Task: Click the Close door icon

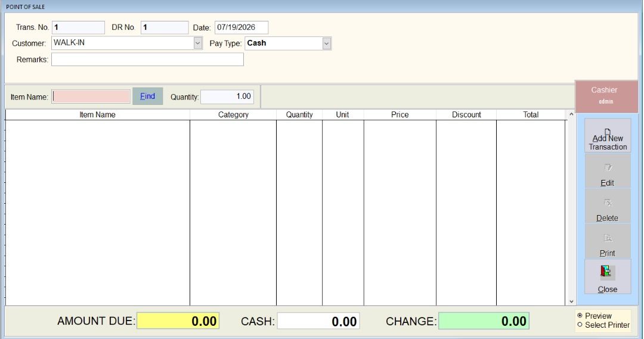Action: pos(606,271)
